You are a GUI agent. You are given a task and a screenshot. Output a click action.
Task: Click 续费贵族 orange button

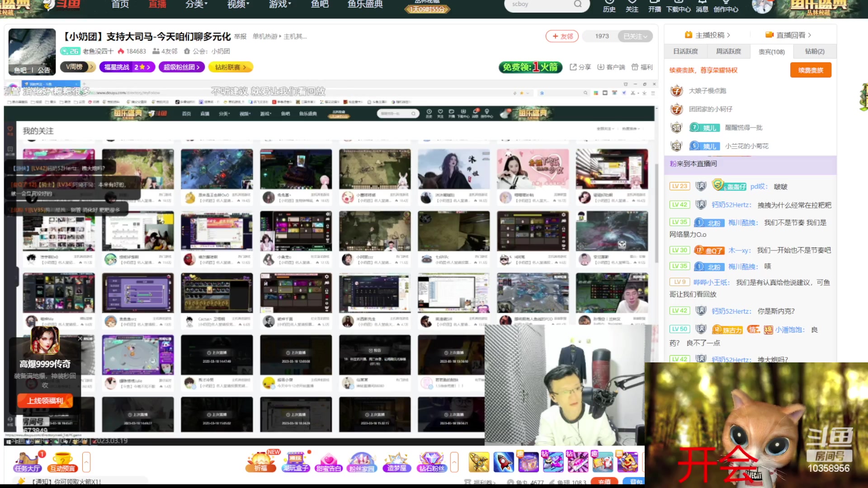[811, 70]
